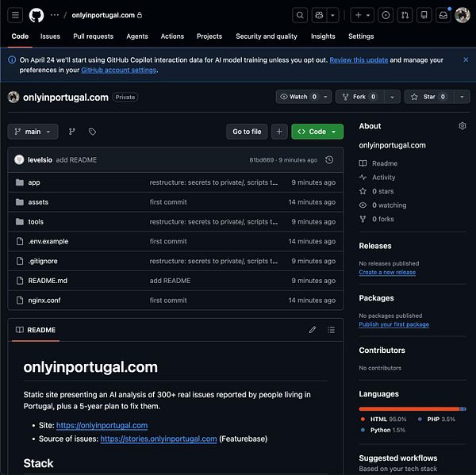Star the repository
The width and height of the screenshot is (476, 475).
429,97
